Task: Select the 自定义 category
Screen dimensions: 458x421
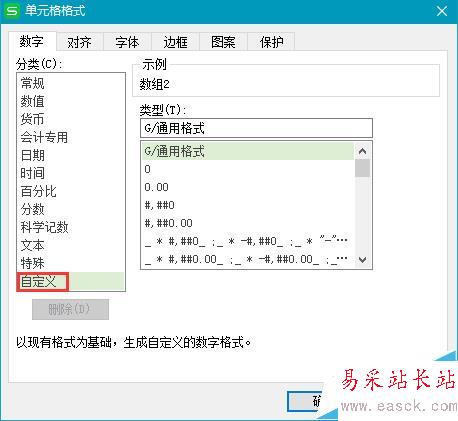Action: click(71, 281)
